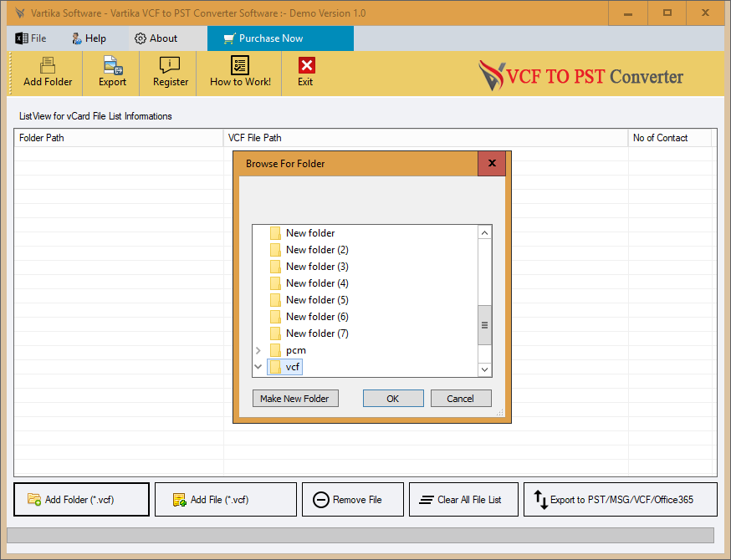Viewport: 731px width, 560px height.
Task: Open the File menu
Action: click(31, 38)
